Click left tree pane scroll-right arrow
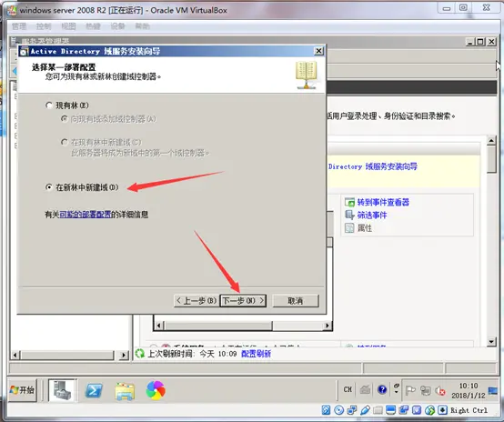This screenshot has width=504, height=422. [124, 355]
